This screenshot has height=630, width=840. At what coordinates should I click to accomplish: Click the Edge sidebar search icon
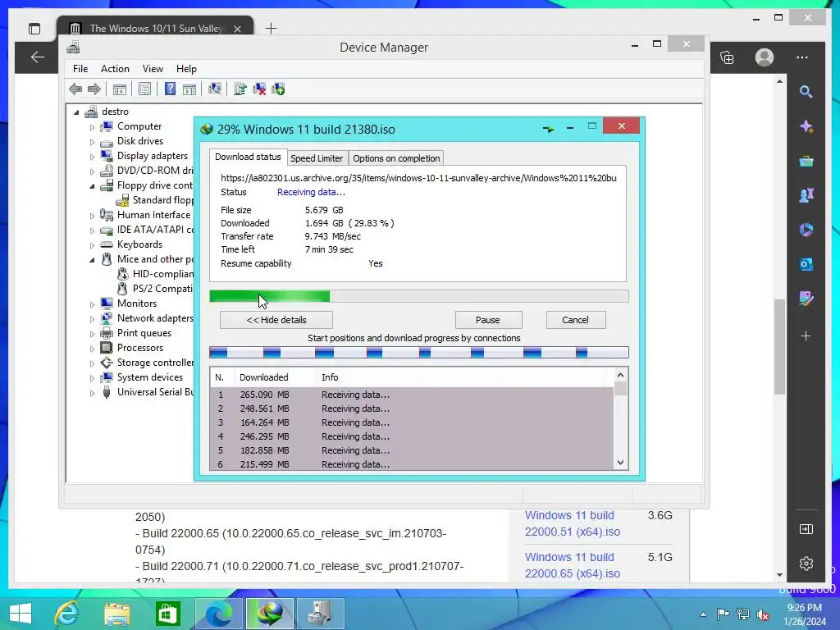pyautogui.click(x=806, y=92)
